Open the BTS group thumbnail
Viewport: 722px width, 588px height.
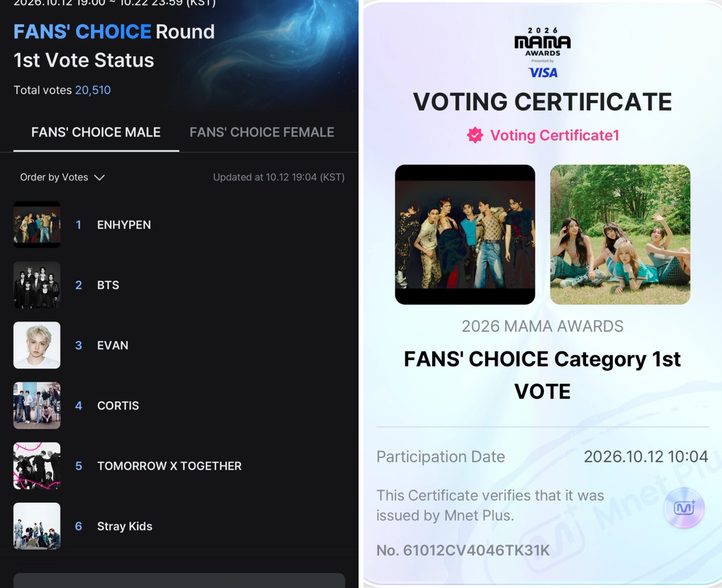(x=37, y=285)
